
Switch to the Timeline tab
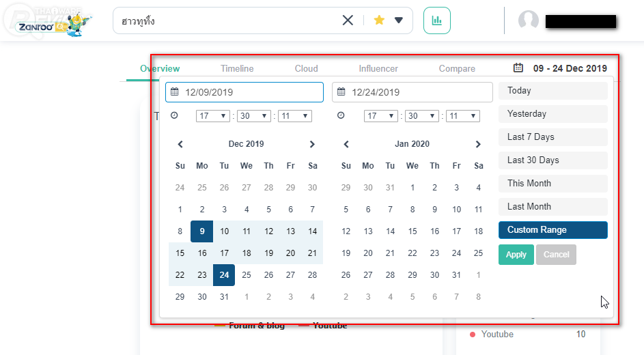coord(237,68)
